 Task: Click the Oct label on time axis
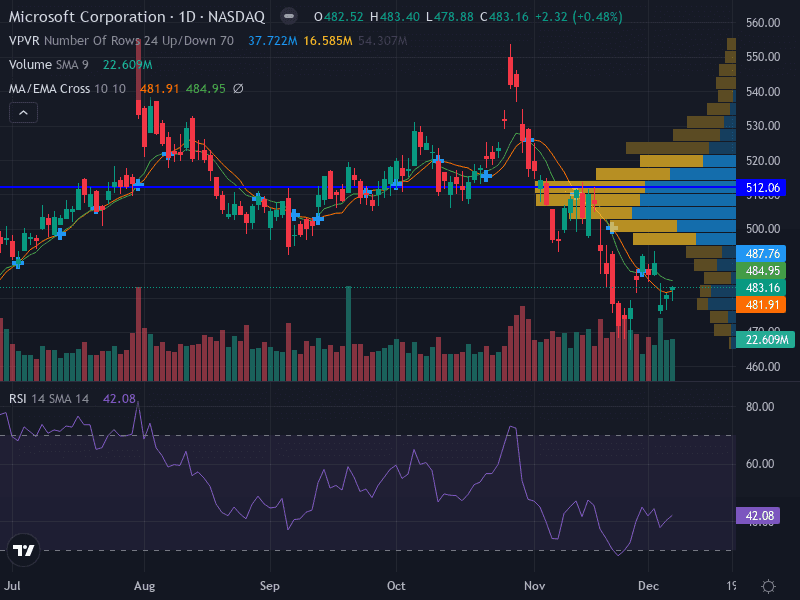396,586
